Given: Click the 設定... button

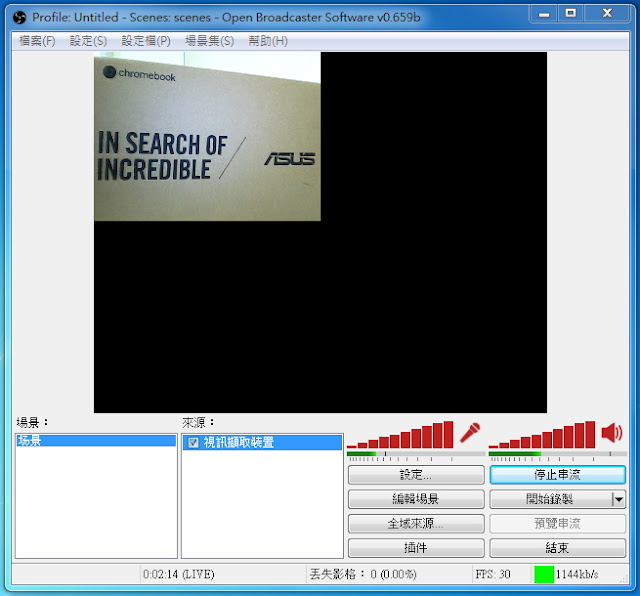Looking at the screenshot, I should pos(416,475).
